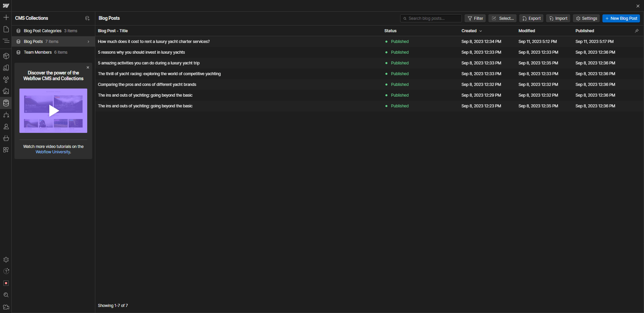Open the Pages panel
The height and width of the screenshot is (313, 644).
tap(6, 29)
